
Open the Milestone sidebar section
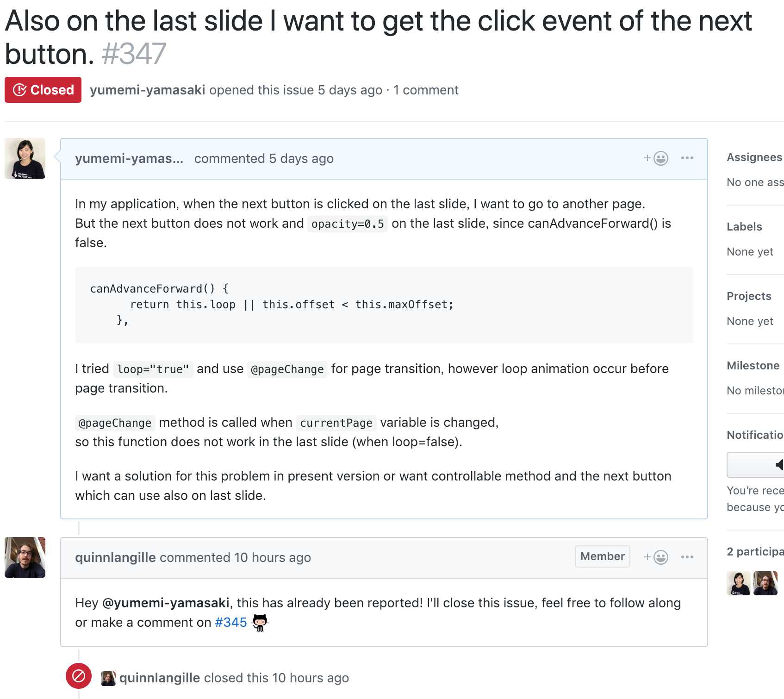(x=753, y=366)
